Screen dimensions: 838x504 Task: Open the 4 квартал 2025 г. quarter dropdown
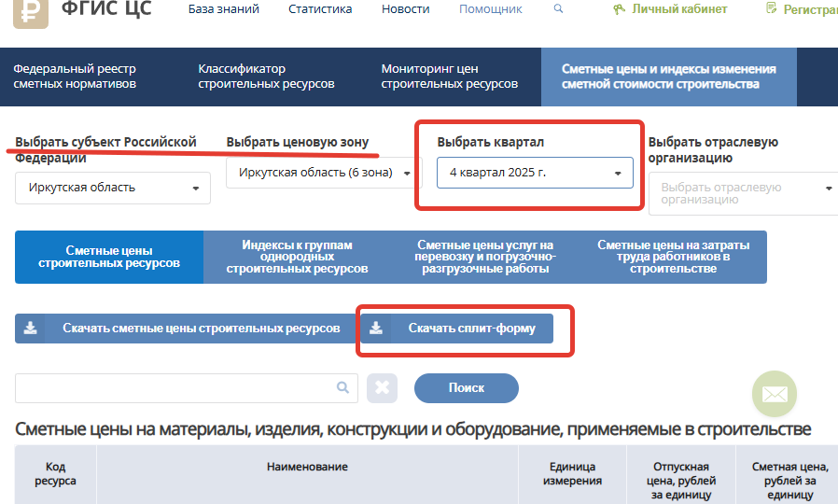[x=535, y=173]
